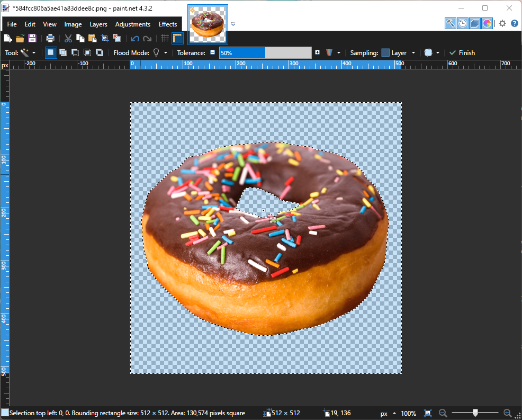Choose Invert (xor) selection mode
The height and width of the screenshot is (420, 522).
pos(99,52)
